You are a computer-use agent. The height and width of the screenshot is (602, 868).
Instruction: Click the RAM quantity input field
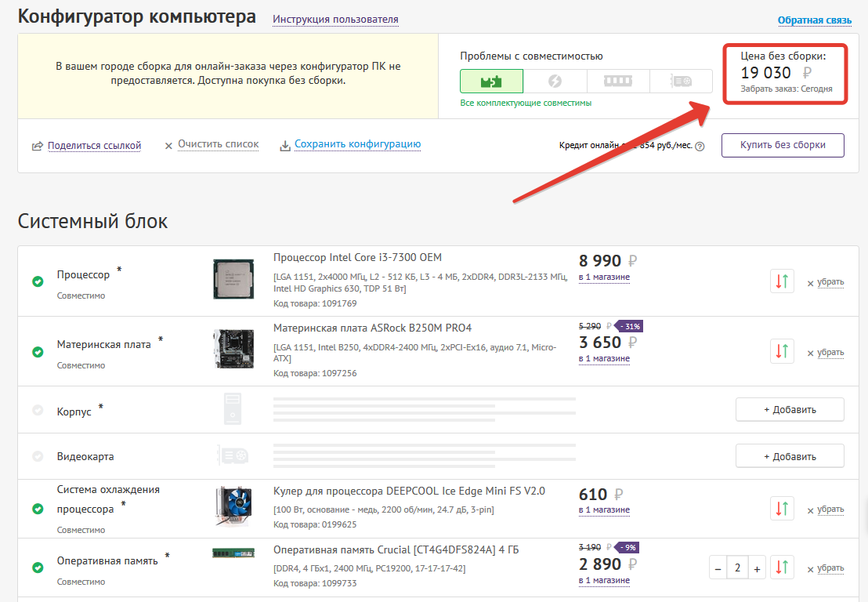point(737,568)
